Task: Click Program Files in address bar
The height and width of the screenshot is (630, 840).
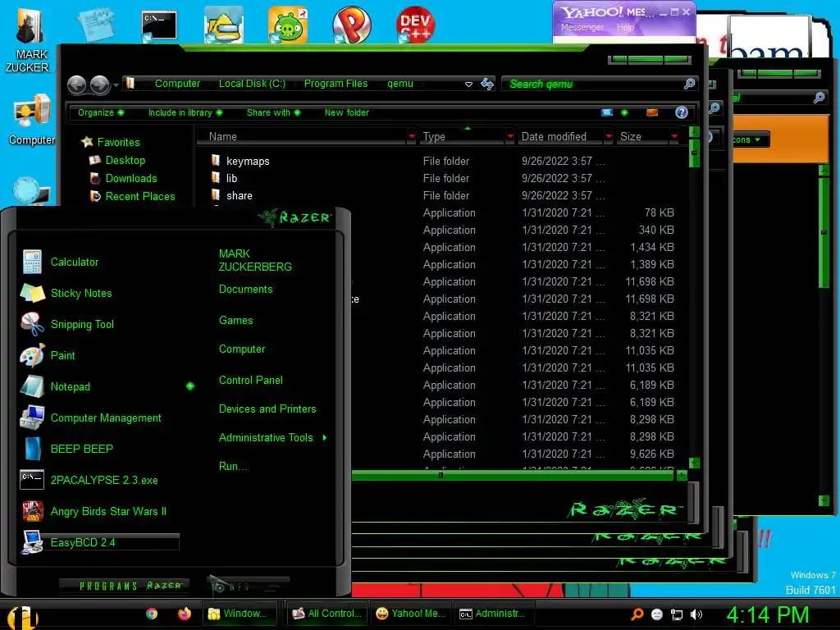Action: [x=336, y=84]
